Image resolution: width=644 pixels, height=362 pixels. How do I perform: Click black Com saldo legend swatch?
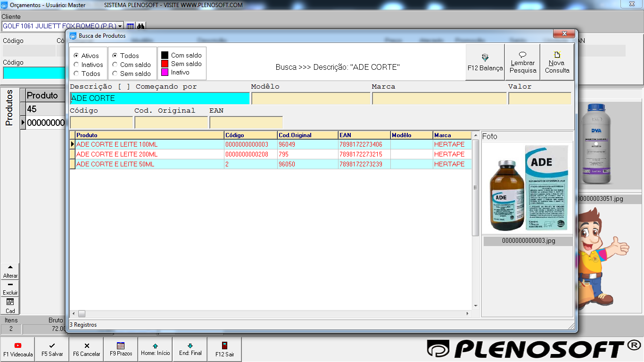click(x=165, y=55)
